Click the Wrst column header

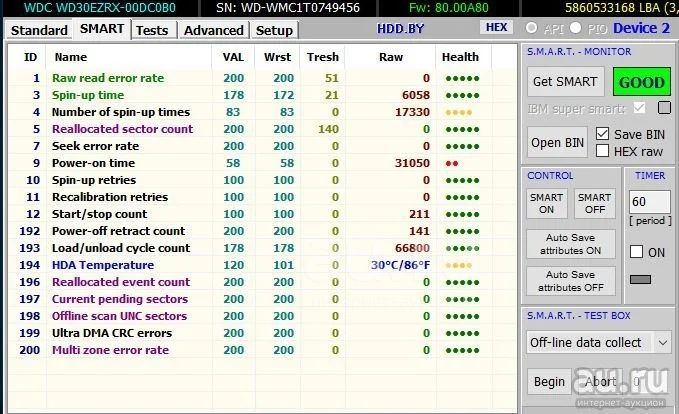tap(277, 57)
